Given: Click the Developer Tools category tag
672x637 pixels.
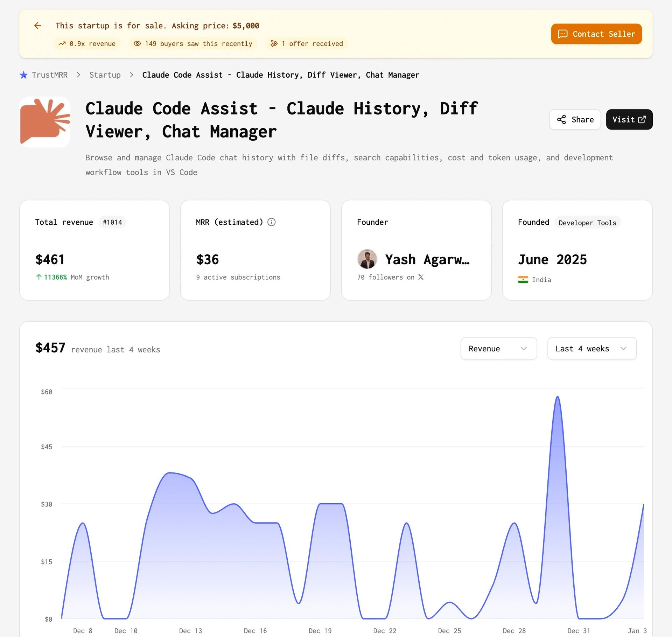Looking at the screenshot, I should (587, 223).
